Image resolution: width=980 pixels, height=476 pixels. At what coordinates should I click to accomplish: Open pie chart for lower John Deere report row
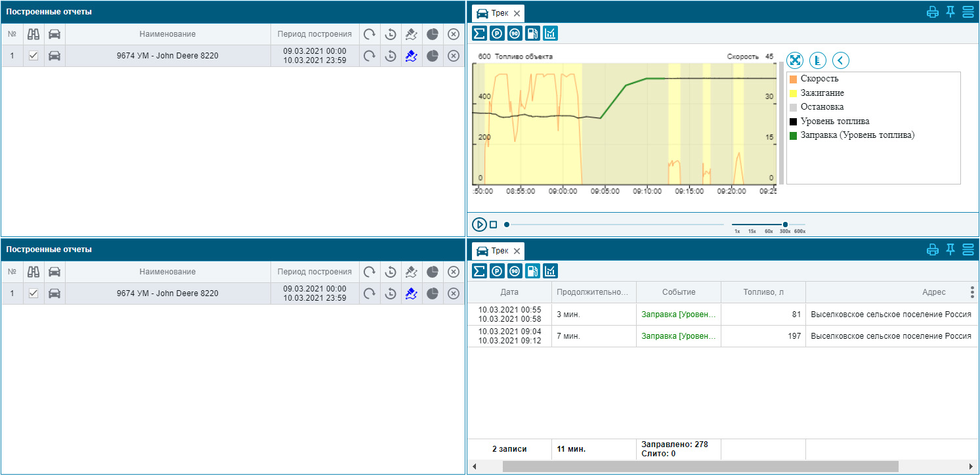coord(432,293)
